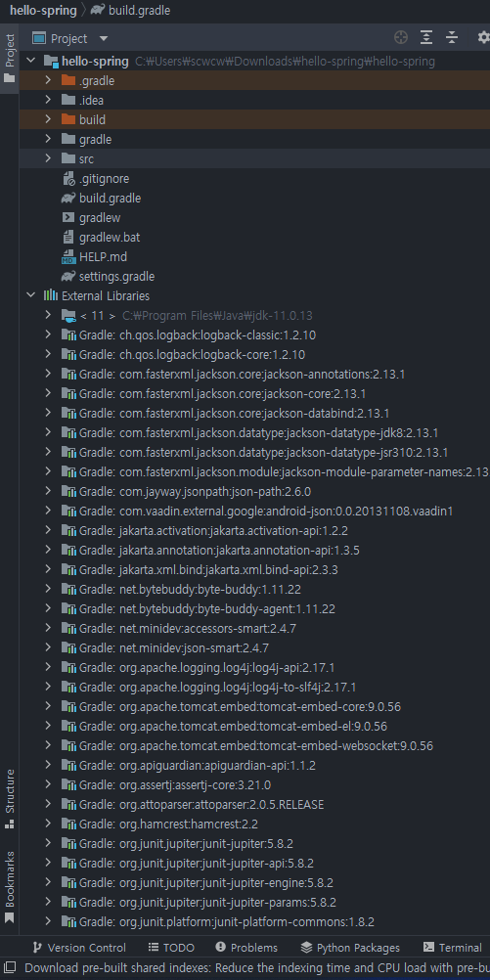Viewport: 490px width, 980px height.
Task: Select jackson-databind:2.13.1 library row
Action: click(x=254, y=413)
